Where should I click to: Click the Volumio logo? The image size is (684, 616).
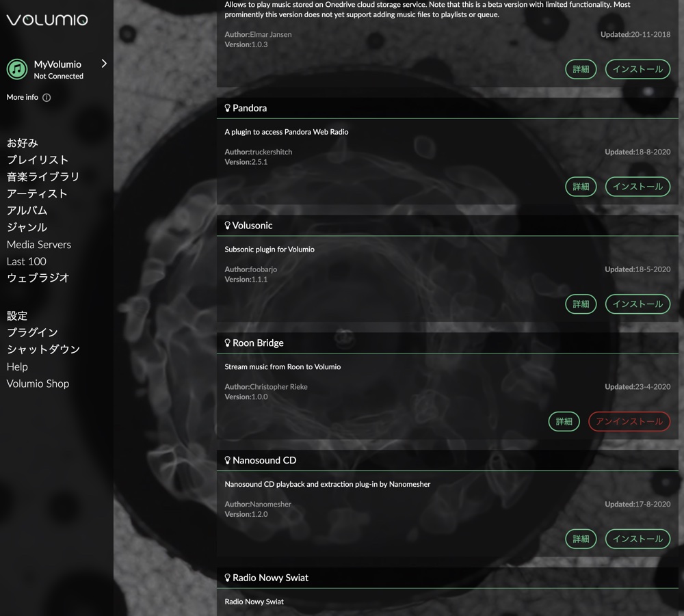click(47, 20)
